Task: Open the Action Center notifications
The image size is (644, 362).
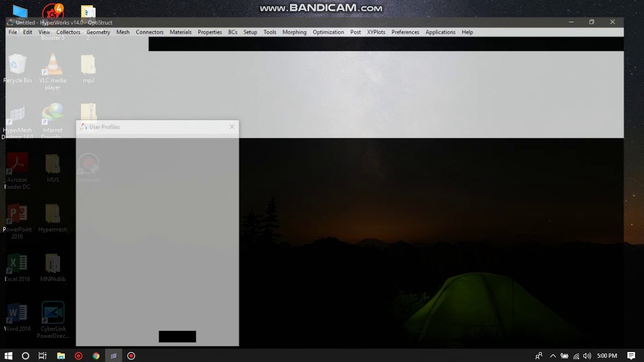Action: (x=631, y=355)
